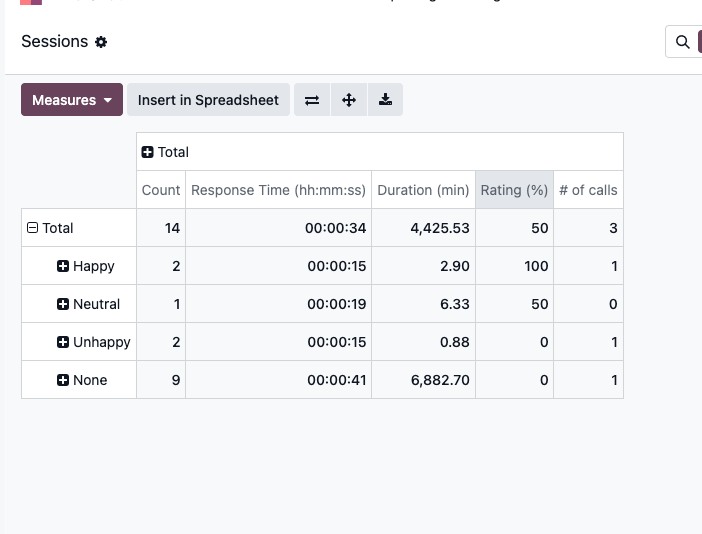
Task: Sort by the Count column header
Action: coord(161,190)
